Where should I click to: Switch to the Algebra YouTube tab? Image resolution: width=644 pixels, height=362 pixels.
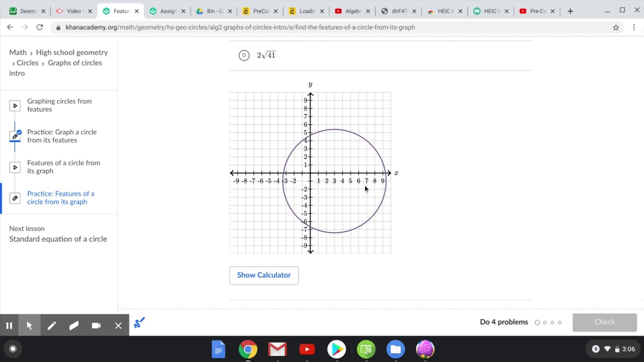point(352,11)
